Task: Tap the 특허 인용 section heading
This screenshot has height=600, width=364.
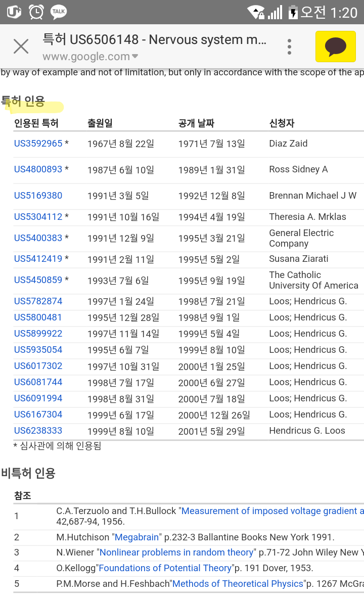Action: pyautogui.click(x=23, y=101)
